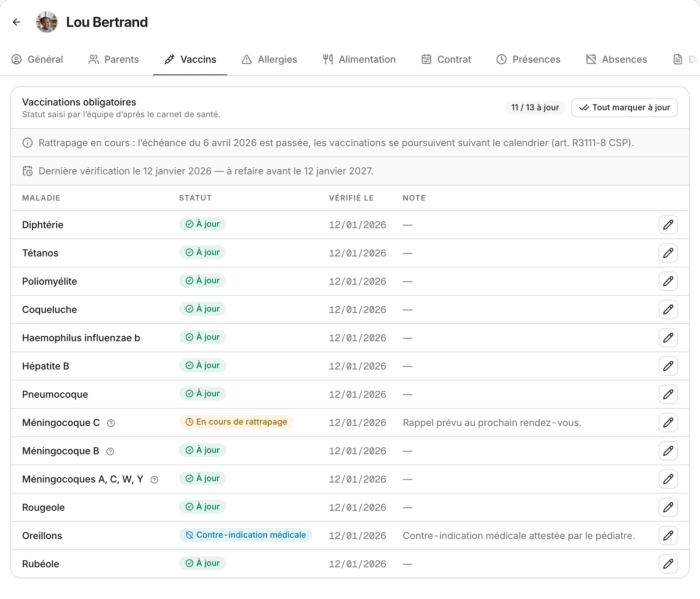The height and width of the screenshot is (599, 700).
Task: Open the Contrat tab
Action: coord(446,59)
